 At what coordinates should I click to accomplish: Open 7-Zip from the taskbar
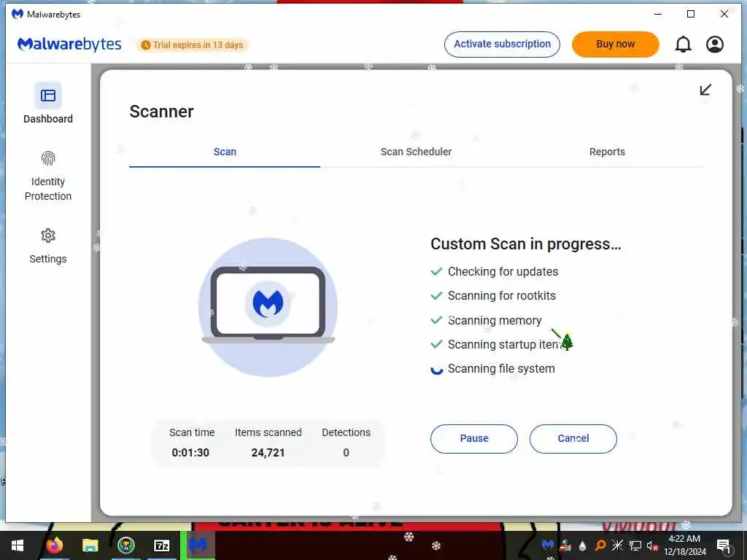tap(162, 545)
